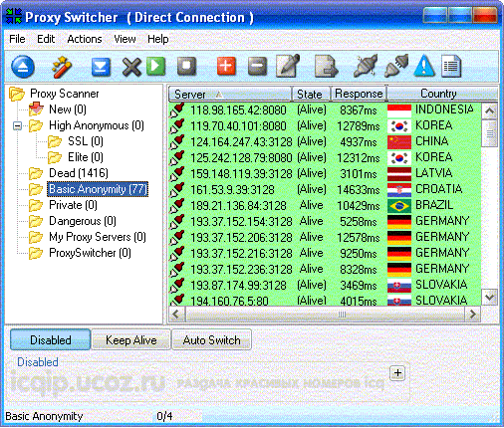This screenshot has height=428, width=504.
Task: Sort by the Server column header
Action: pyautogui.click(x=230, y=94)
